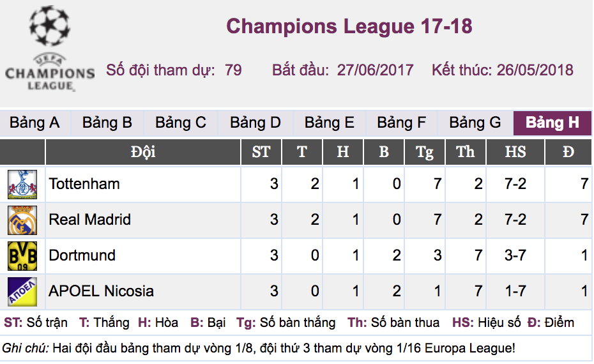The width and height of the screenshot is (594, 364).
Task: Show the Bảng D standings tab
Action: tap(255, 123)
